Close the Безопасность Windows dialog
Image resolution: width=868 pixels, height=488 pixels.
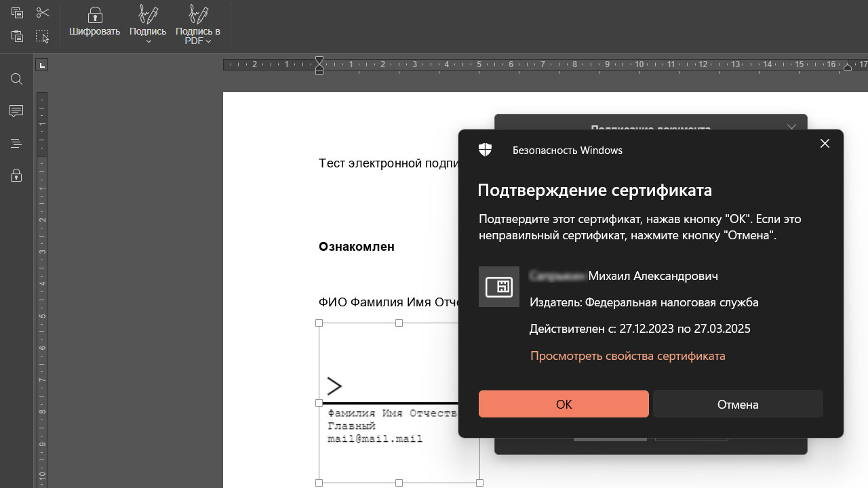[825, 144]
